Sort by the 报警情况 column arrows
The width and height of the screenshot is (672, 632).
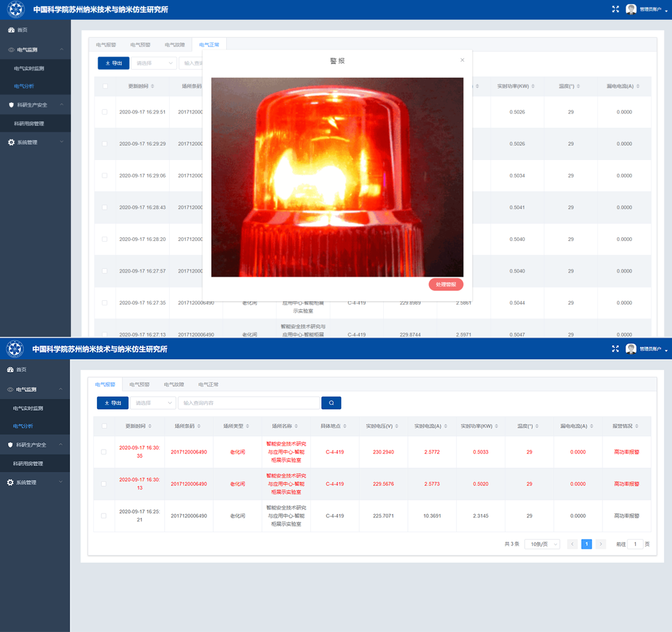636,426
